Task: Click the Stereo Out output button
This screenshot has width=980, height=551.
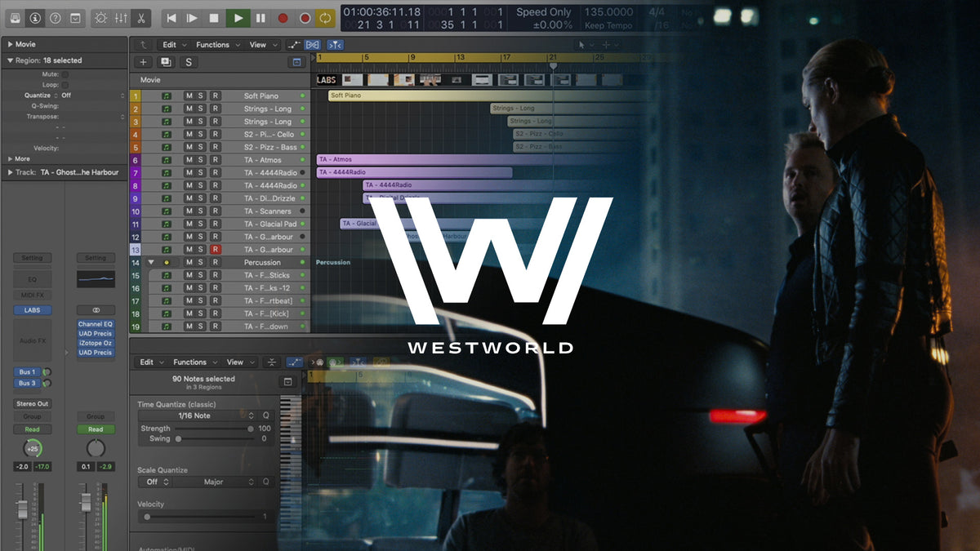Action: [32, 403]
